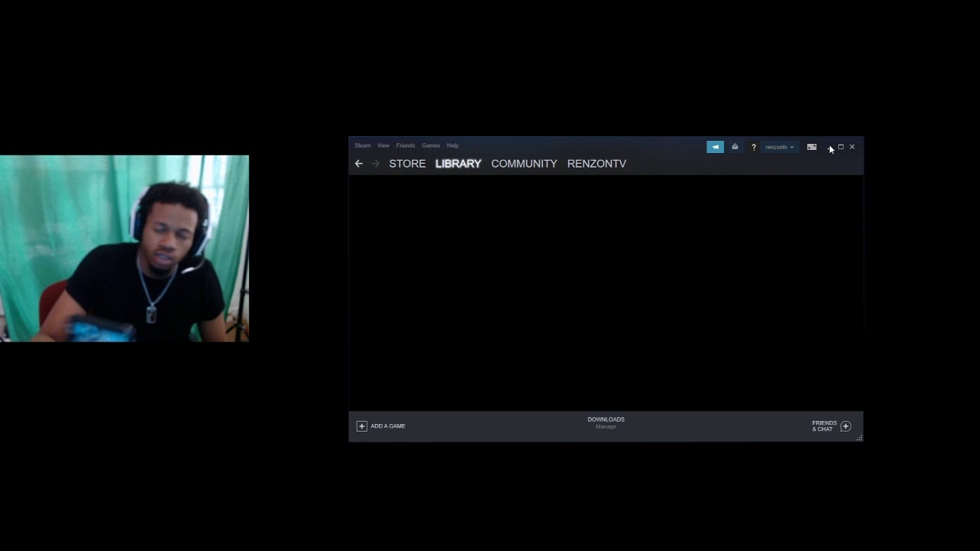Open the announcements megaphone icon
The height and width of the screenshot is (551, 980).
715,147
